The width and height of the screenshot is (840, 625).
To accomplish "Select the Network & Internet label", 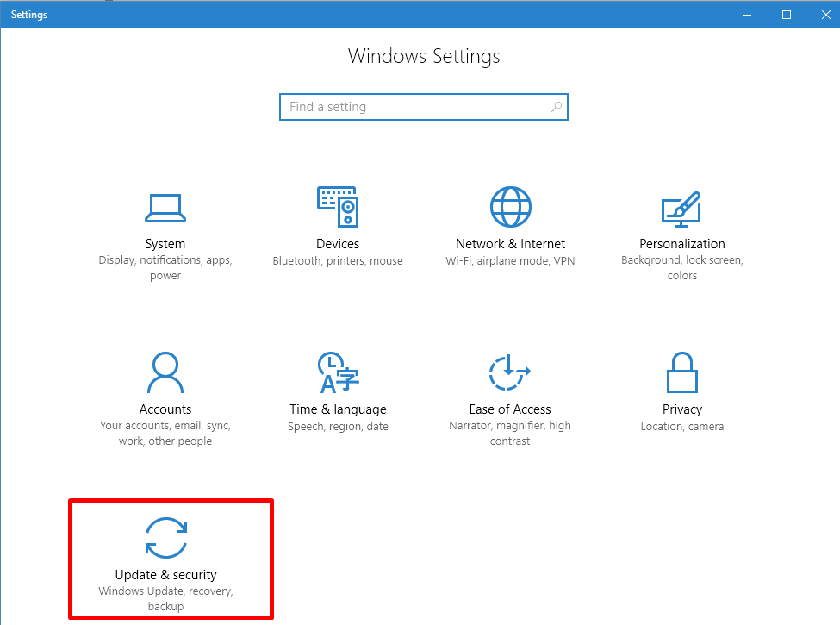I will click(510, 244).
